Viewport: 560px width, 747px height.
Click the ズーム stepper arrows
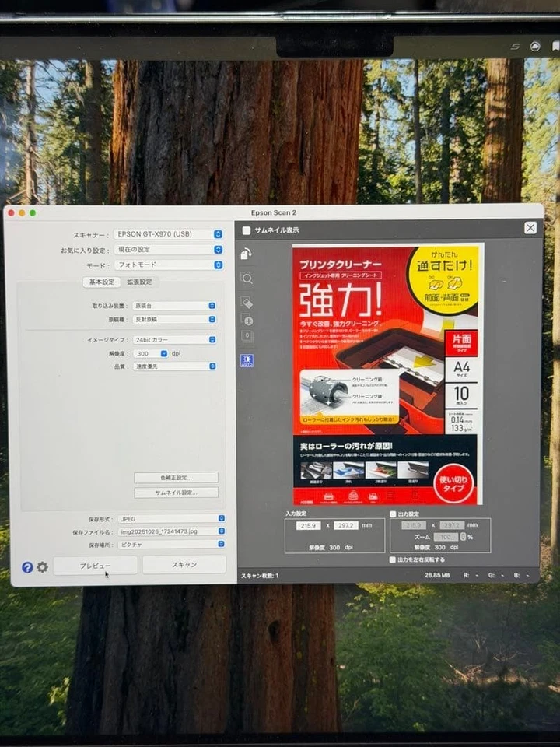tap(463, 537)
